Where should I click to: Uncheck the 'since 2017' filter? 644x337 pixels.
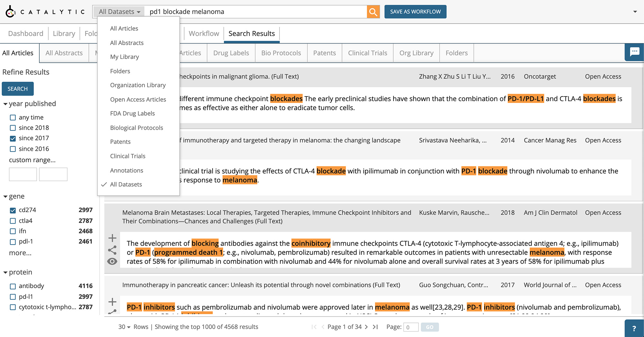pyautogui.click(x=13, y=138)
